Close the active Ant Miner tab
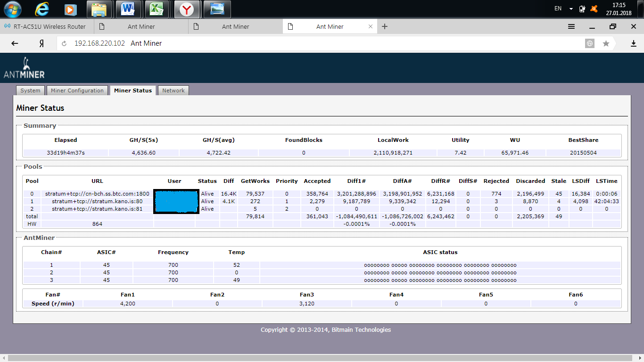 (370, 26)
